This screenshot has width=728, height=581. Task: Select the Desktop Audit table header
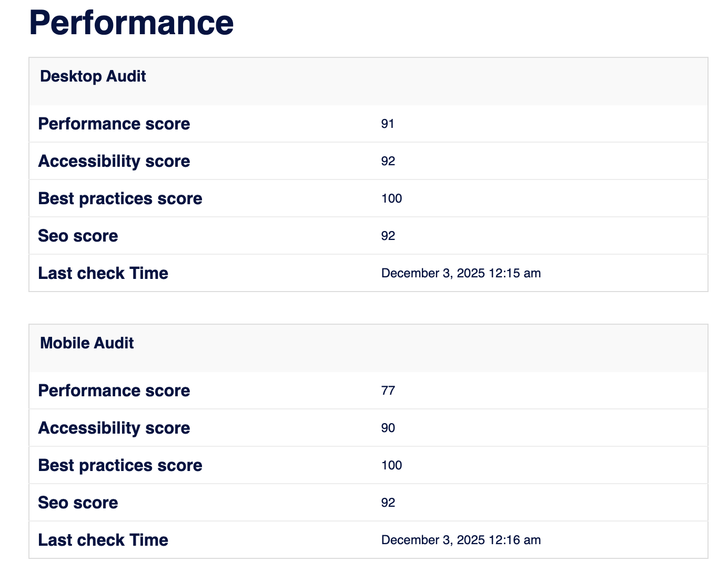click(x=93, y=77)
